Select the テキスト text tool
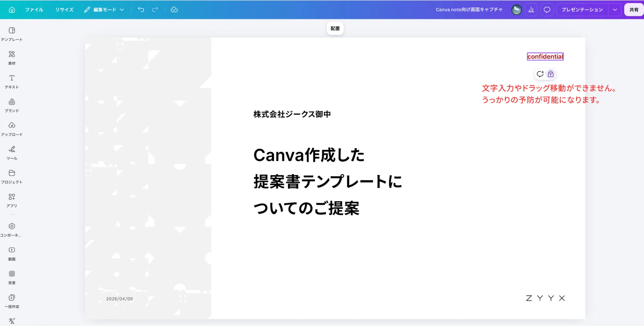This screenshot has height=326, width=644. (x=12, y=82)
